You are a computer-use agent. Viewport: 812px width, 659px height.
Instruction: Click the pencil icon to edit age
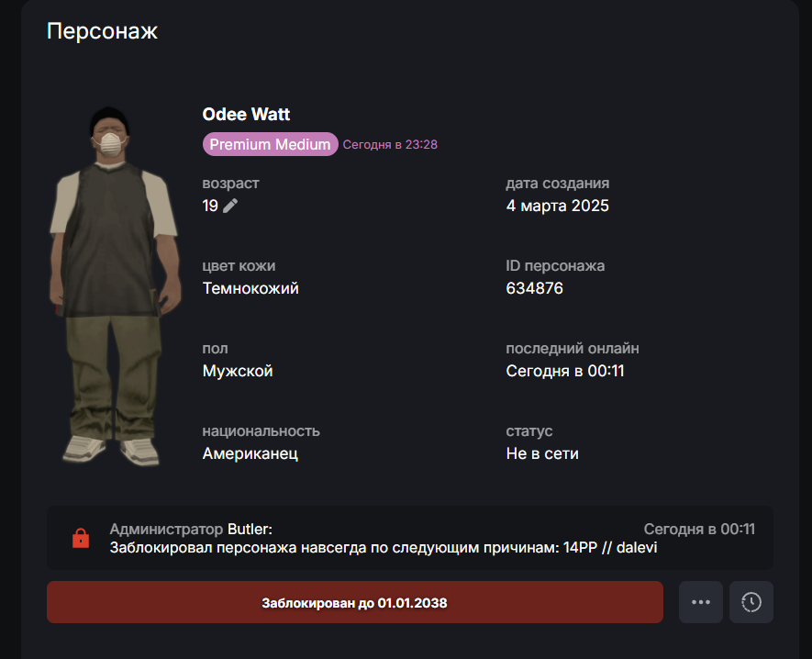click(x=230, y=206)
